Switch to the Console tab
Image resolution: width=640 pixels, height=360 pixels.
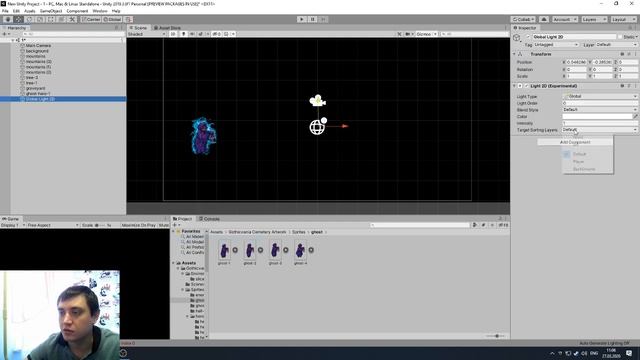pyautogui.click(x=209, y=219)
